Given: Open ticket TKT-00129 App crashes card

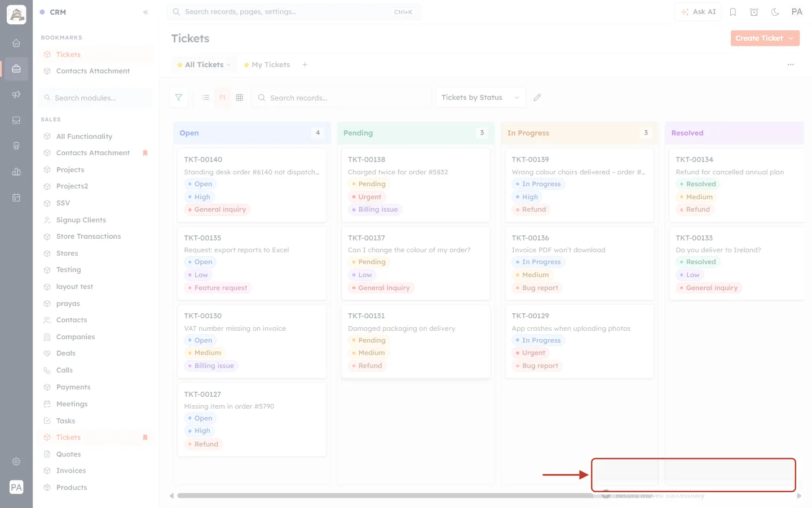Looking at the screenshot, I should (x=580, y=341).
